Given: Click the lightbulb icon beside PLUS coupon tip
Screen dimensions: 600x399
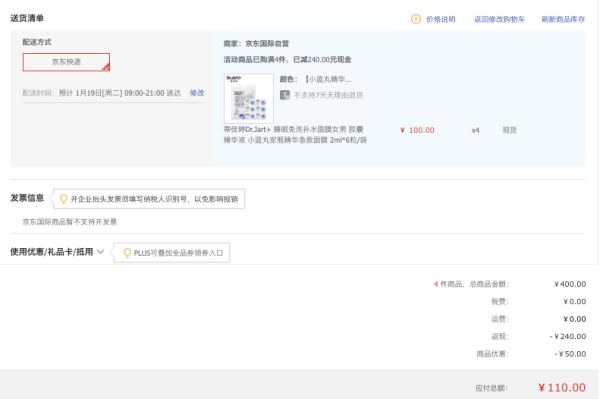Looking at the screenshot, I should tap(127, 253).
